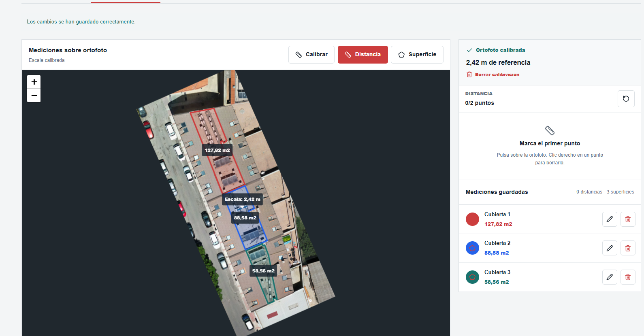This screenshot has height=336, width=644.
Task: Click the 58,56 m2 value under Cubierta 3
Action: coord(497,282)
